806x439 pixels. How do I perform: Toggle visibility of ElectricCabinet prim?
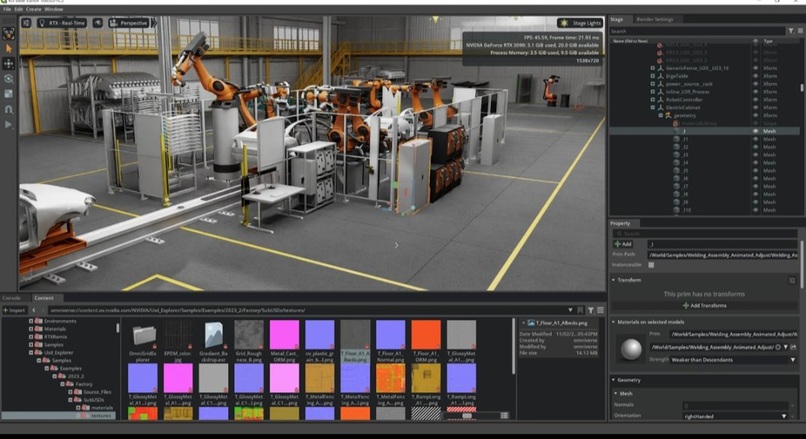[x=755, y=107]
